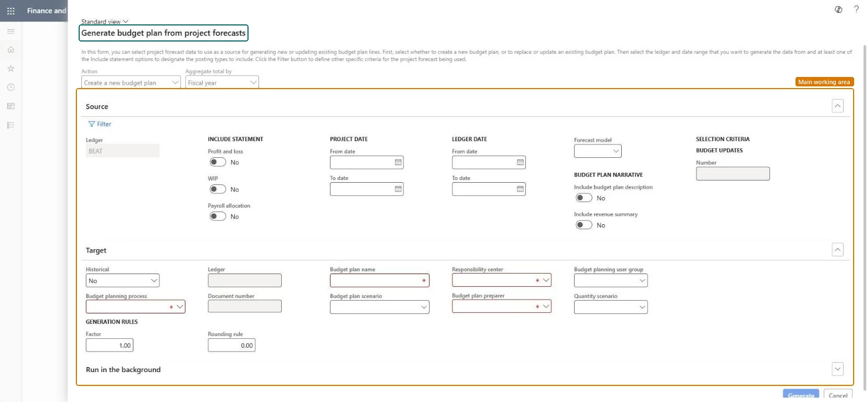Viewport: 868px width, 402px height.
Task: Collapse the Target section
Action: click(x=838, y=250)
